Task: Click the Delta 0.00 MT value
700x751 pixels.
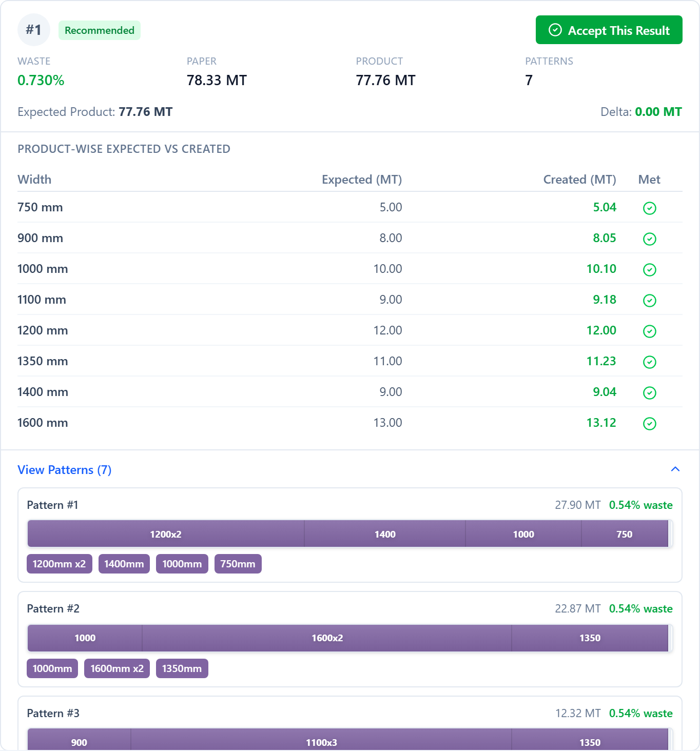Action: (658, 112)
